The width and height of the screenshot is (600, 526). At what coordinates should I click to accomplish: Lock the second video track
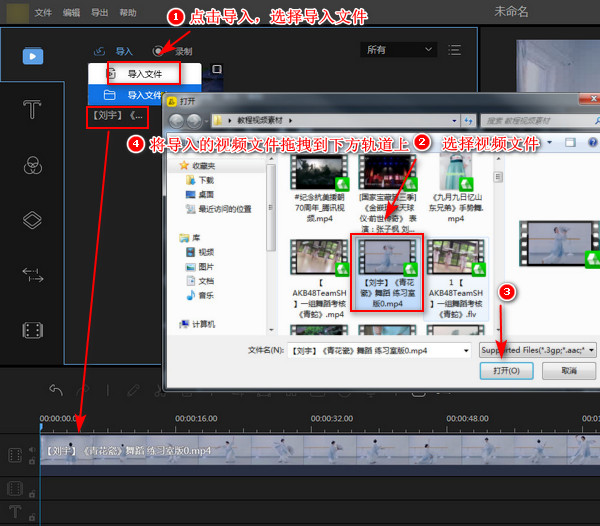point(32,494)
